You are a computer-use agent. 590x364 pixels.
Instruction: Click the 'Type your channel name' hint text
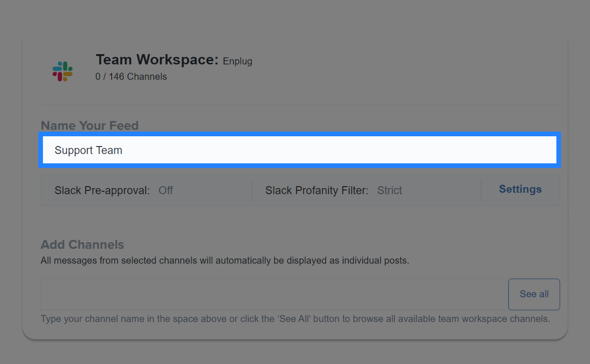click(x=295, y=319)
